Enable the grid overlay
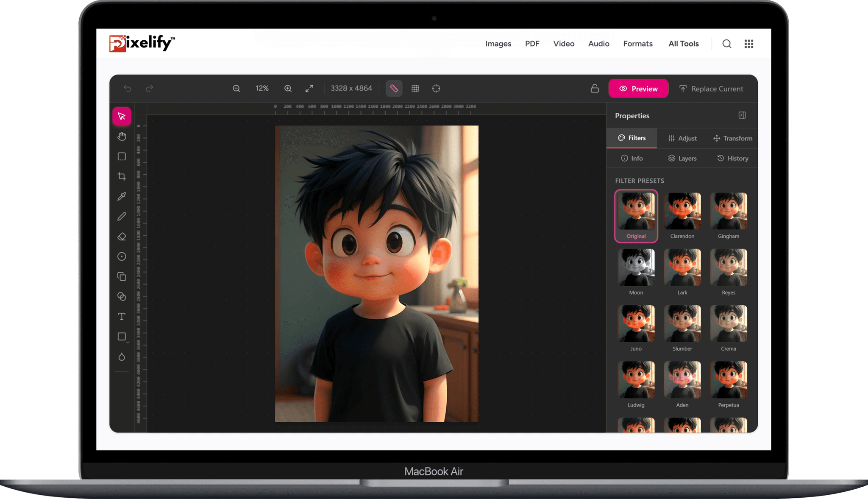 [415, 88]
